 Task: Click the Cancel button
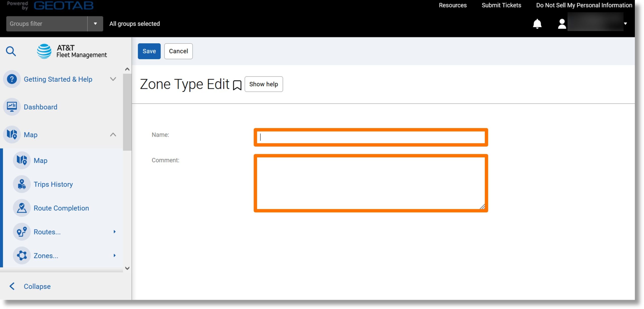pyautogui.click(x=178, y=51)
